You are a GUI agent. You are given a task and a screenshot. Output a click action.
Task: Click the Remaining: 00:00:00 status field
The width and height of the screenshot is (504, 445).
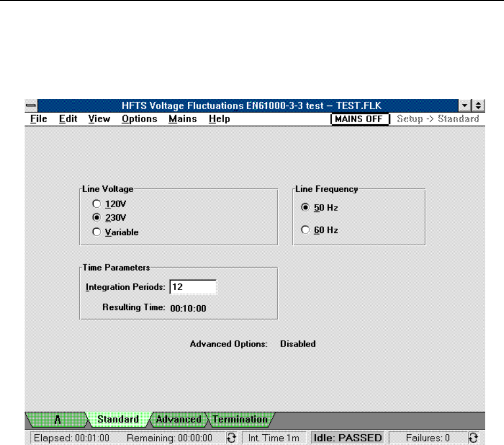[x=170, y=438]
